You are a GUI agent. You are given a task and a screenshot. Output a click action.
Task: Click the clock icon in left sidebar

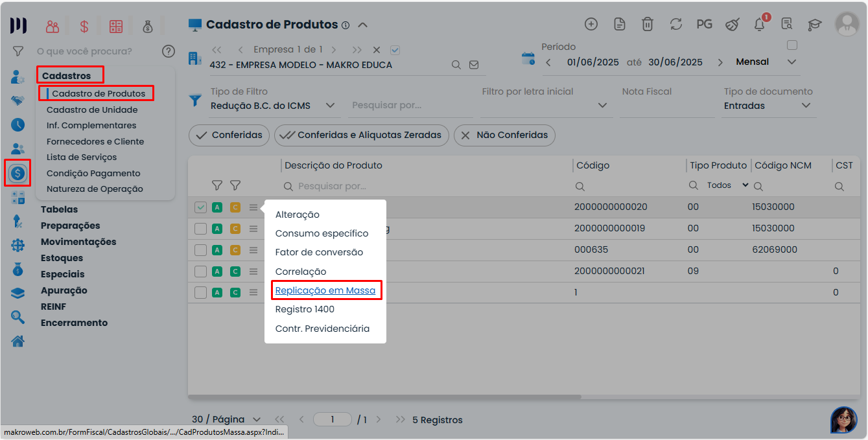coord(18,124)
